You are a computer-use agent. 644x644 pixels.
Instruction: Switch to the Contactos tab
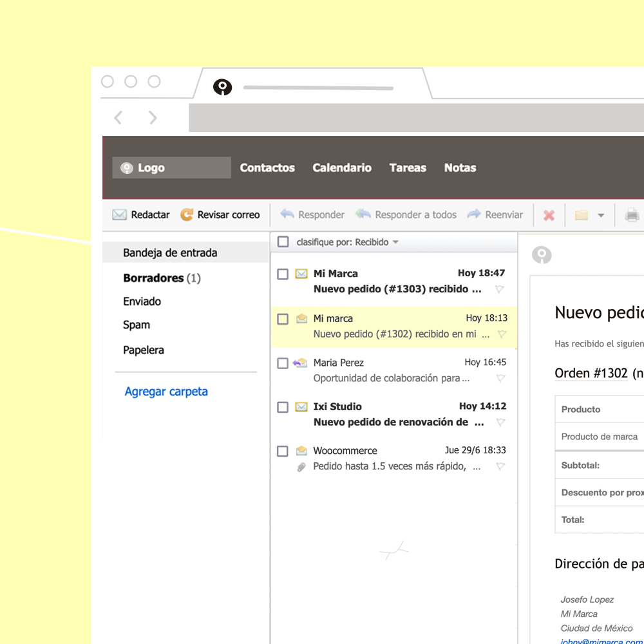pos(267,167)
